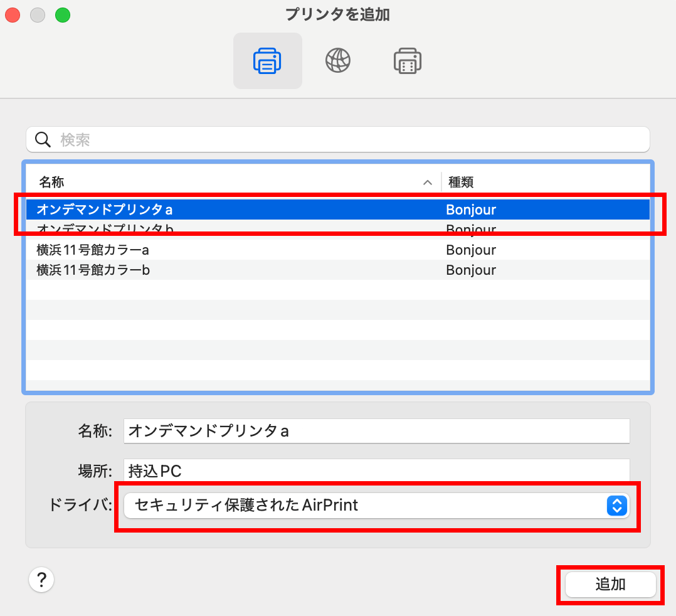Click the magnifying glass search icon
This screenshot has width=676, height=616.
pyautogui.click(x=43, y=139)
